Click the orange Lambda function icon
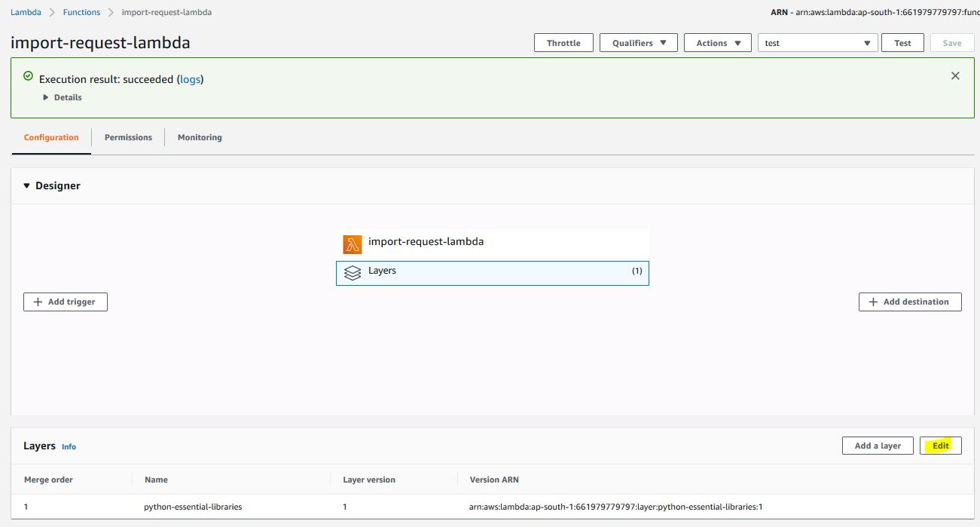980x527 pixels. [x=353, y=244]
